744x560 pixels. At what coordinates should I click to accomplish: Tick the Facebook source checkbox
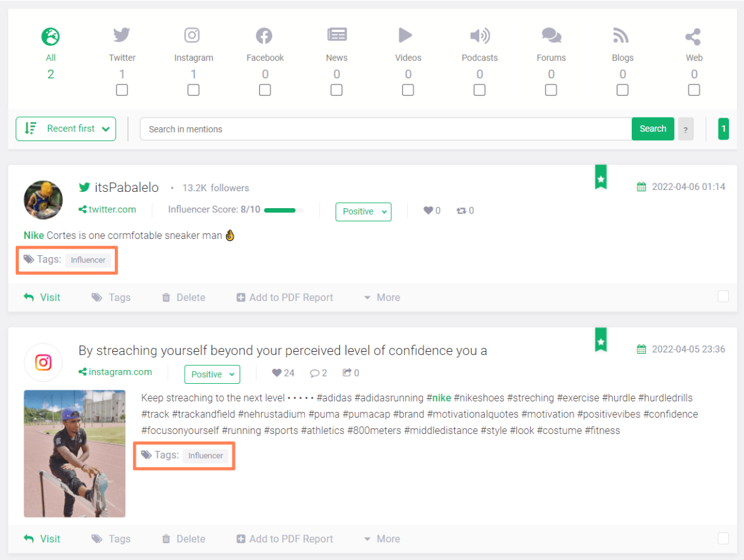pyautogui.click(x=265, y=90)
